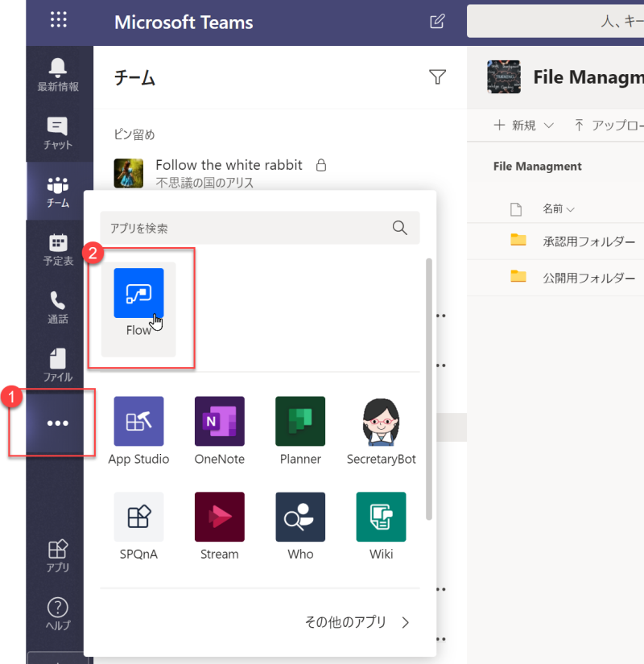The image size is (644, 664).
Task: Open その他のアプリ link
Action: [x=357, y=622]
